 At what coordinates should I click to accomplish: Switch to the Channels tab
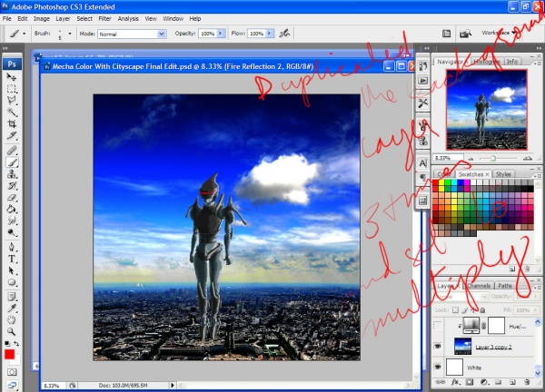479,286
